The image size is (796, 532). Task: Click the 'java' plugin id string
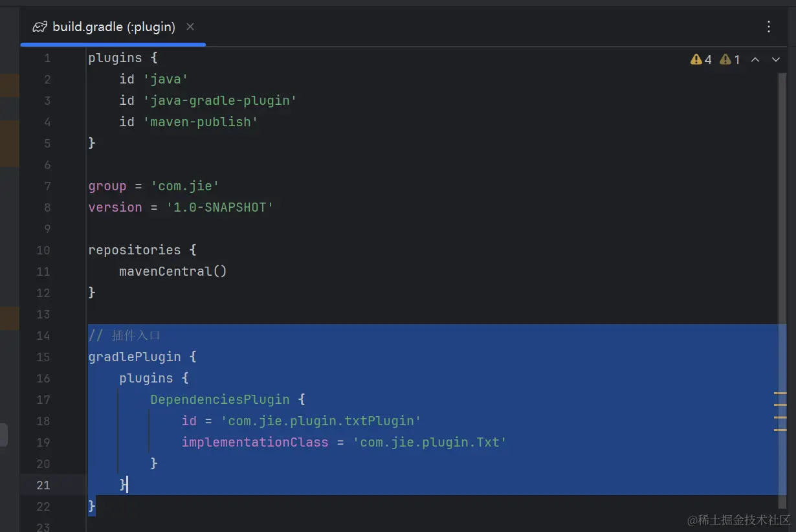click(165, 79)
